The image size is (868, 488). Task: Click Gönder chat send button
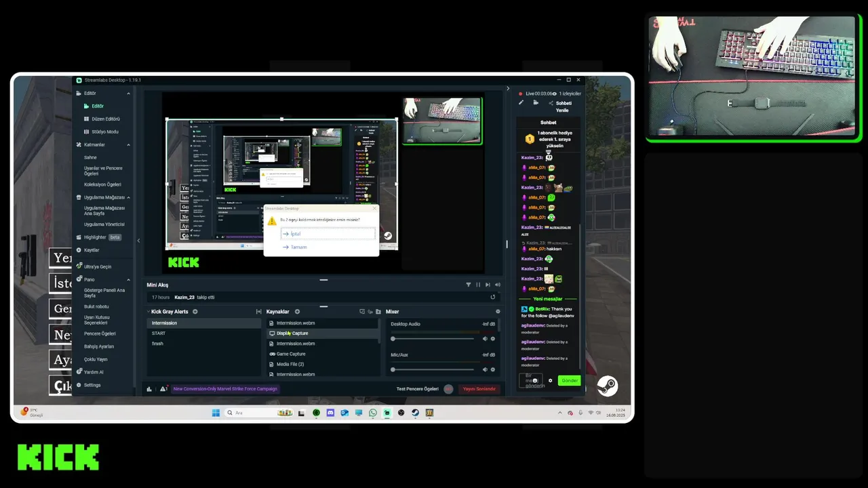[570, 380]
